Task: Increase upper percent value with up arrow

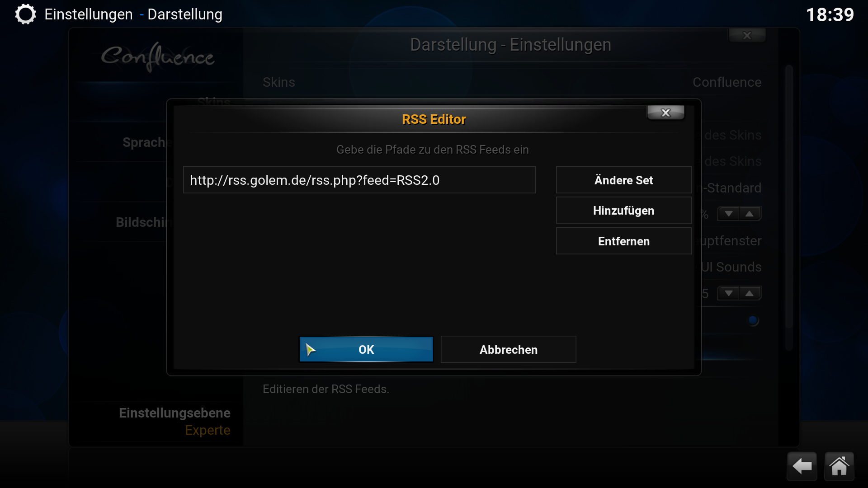Action: 750,214
